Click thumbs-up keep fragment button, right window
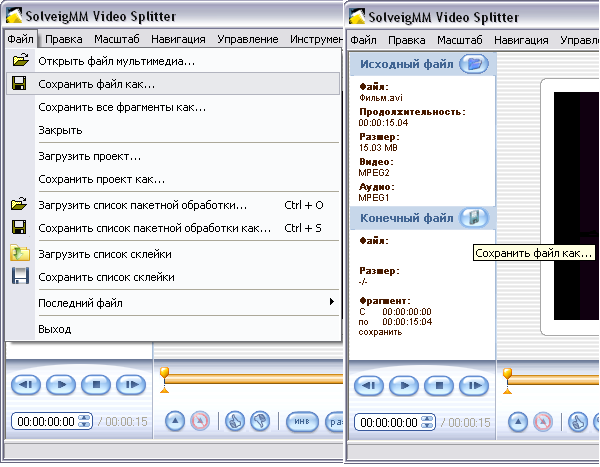 click(x=578, y=422)
